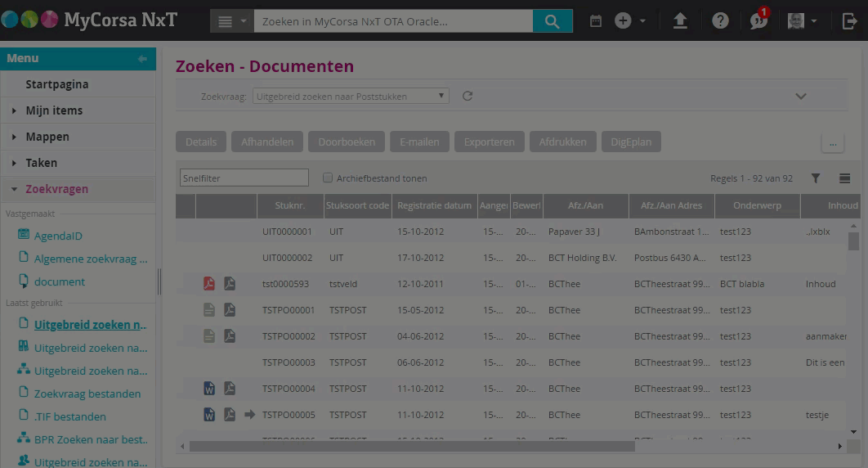The width and height of the screenshot is (868, 468).
Task: Sort by Stuknr. column header
Action: [x=290, y=205]
